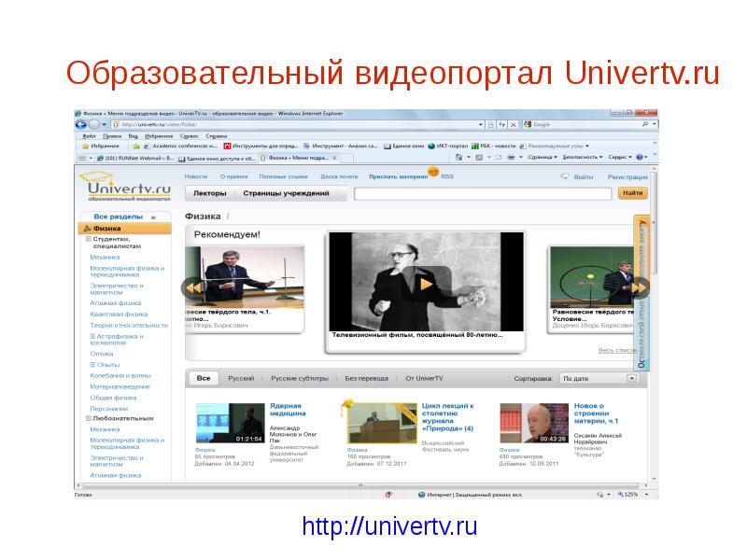Click the site search input field
747x560 pixels.
click(x=483, y=193)
